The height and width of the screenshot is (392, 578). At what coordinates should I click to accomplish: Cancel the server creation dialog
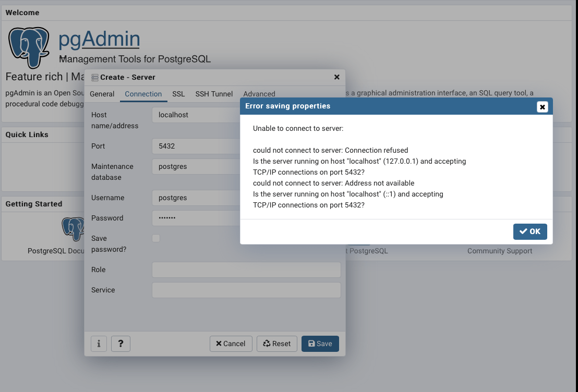tap(231, 344)
